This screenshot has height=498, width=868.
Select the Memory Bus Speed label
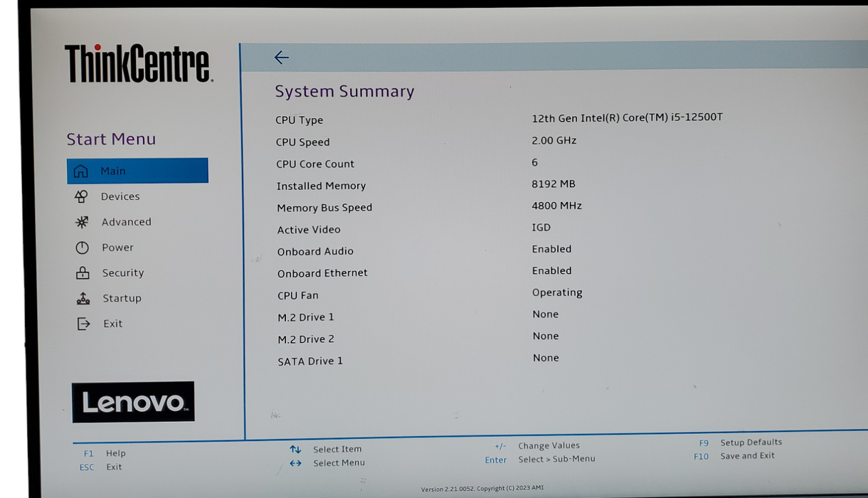[324, 208]
